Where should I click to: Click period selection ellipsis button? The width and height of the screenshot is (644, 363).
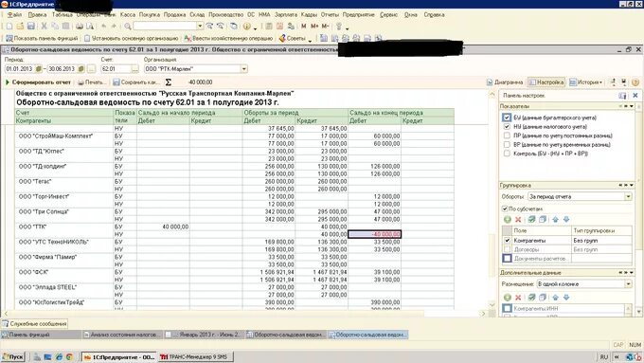coord(91,68)
